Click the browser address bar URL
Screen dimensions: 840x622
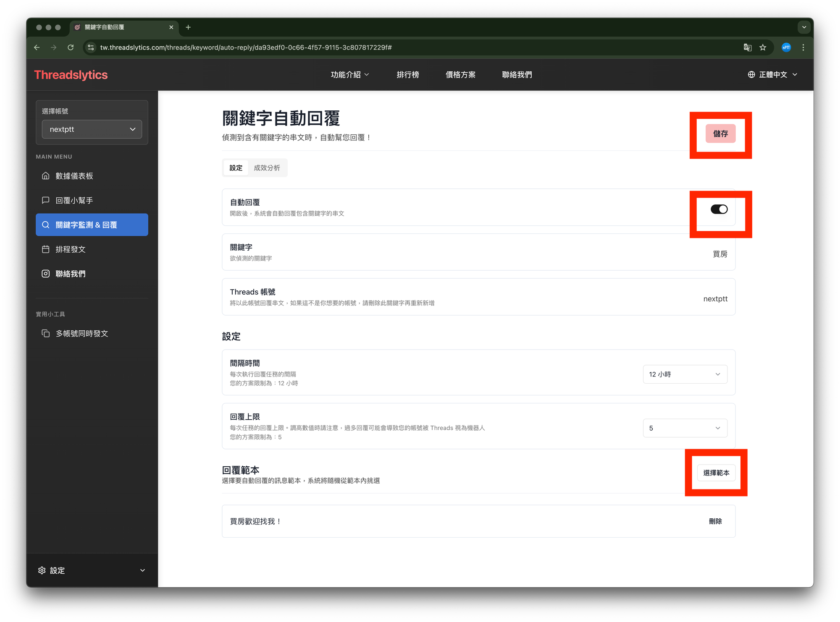[x=246, y=47]
